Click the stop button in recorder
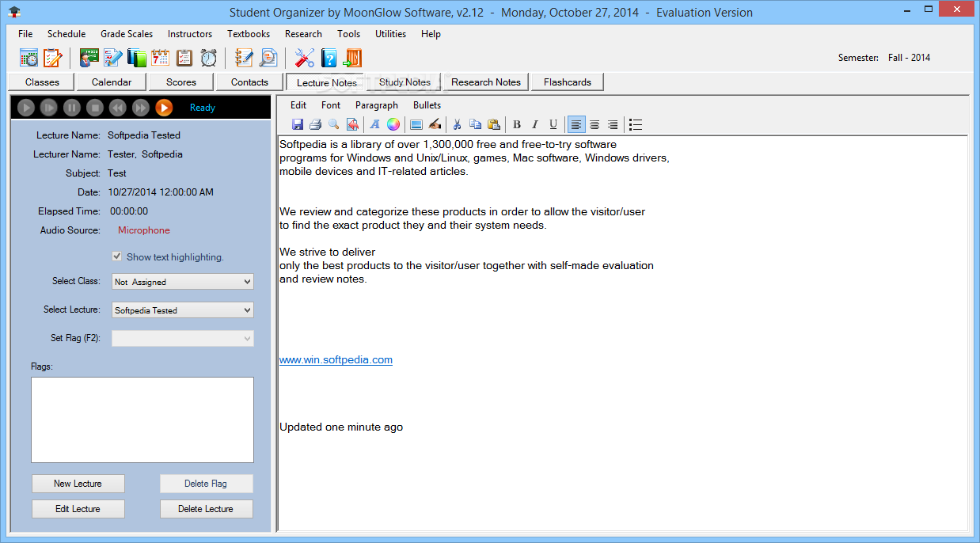 coord(94,108)
